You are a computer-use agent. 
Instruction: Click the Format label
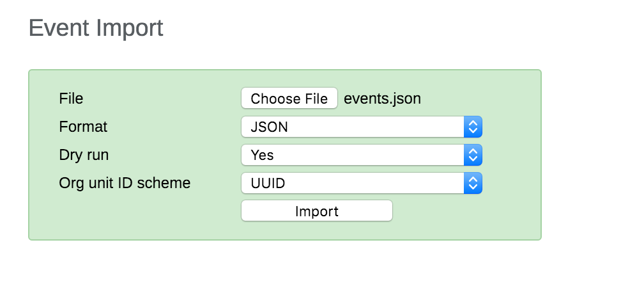[x=83, y=127]
